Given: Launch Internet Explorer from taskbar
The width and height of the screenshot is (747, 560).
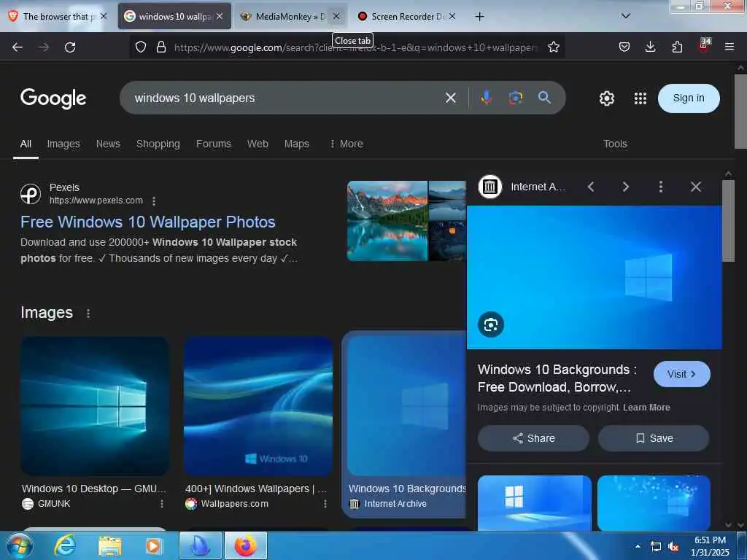Looking at the screenshot, I should [x=65, y=545].
